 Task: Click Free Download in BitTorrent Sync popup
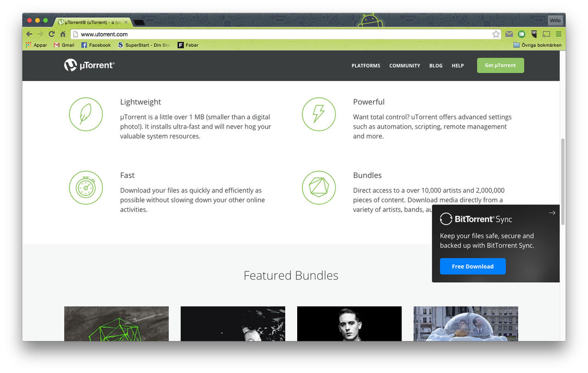coord(473,266)
